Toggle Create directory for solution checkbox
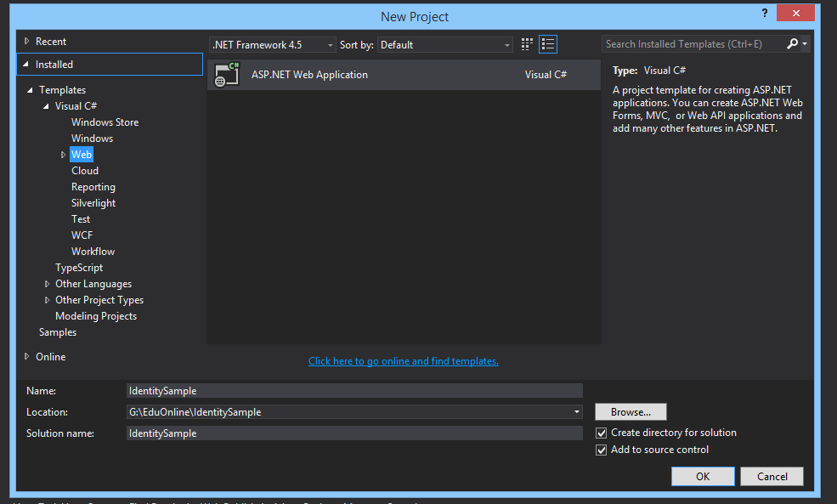The height and width of the screenshot is (504, 837). coord(602,433)
